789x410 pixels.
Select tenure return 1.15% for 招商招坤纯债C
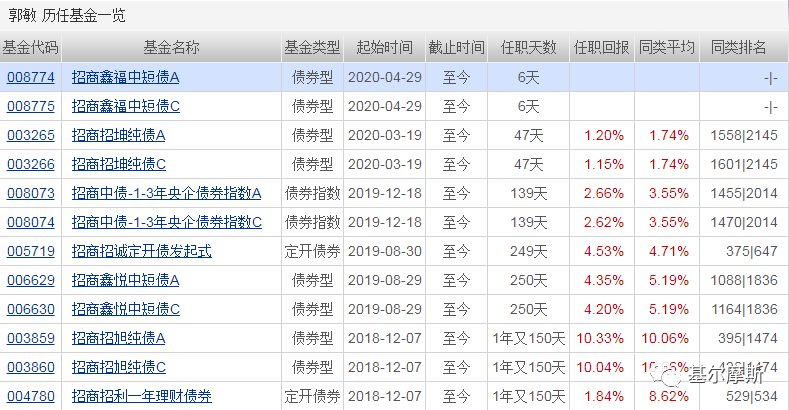pos(604,165)
